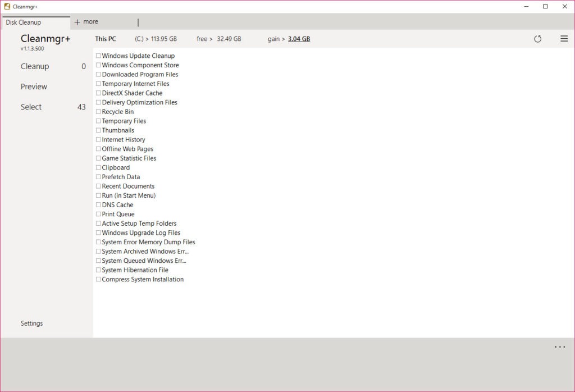Click the Cleanup button in sidebar
This screenshot has width=575, height=392.
35,66
